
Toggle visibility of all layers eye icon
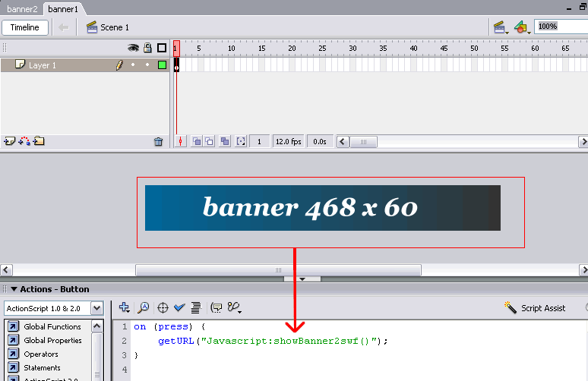tap(133, 48)
